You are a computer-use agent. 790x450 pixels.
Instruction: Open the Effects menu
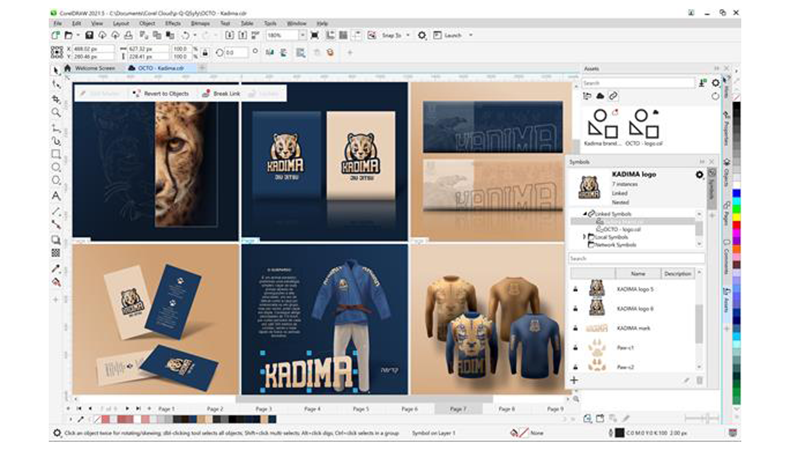(173, 24)
